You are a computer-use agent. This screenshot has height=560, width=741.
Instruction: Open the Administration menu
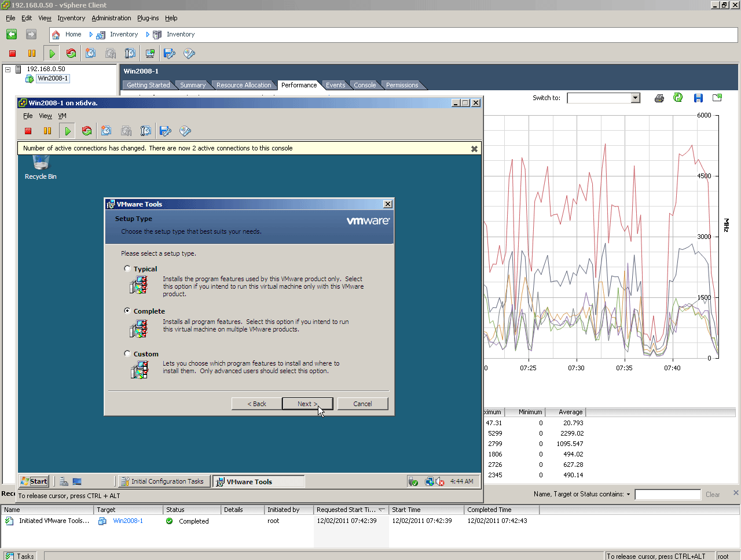(111, 18)
